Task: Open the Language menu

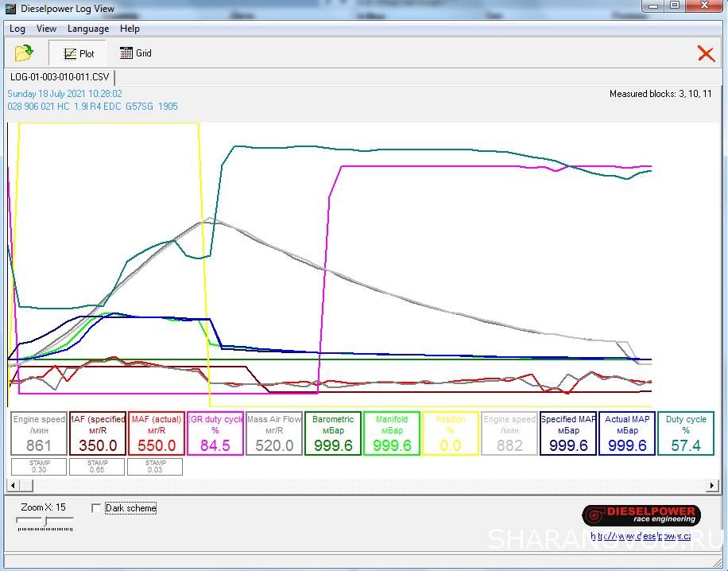Action: coord(88,29)
